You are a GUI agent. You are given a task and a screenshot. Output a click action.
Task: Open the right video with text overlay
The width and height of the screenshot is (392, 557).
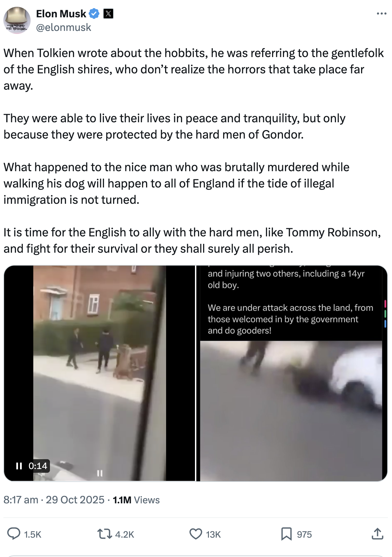tap(292, 373)
